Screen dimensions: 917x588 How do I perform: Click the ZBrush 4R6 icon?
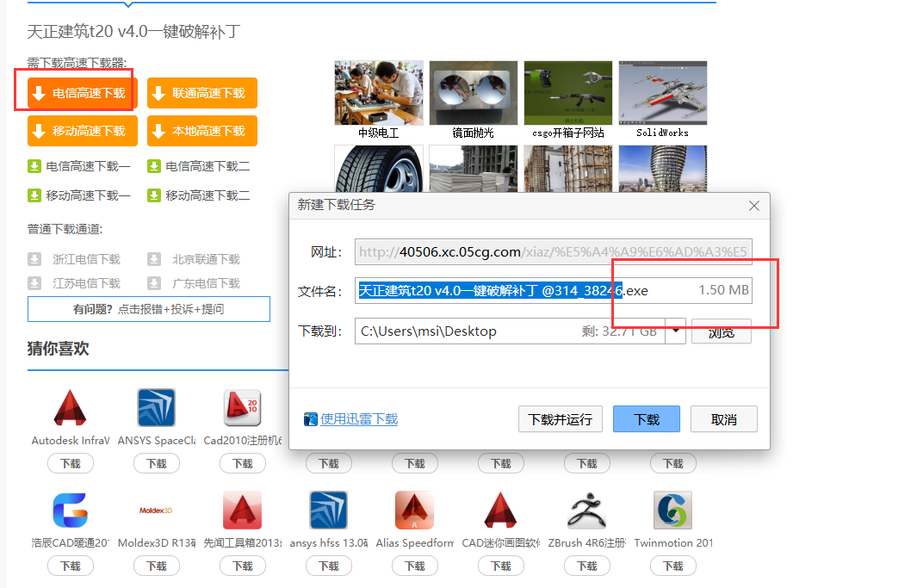pyautogui.click(x=586, y=511)
